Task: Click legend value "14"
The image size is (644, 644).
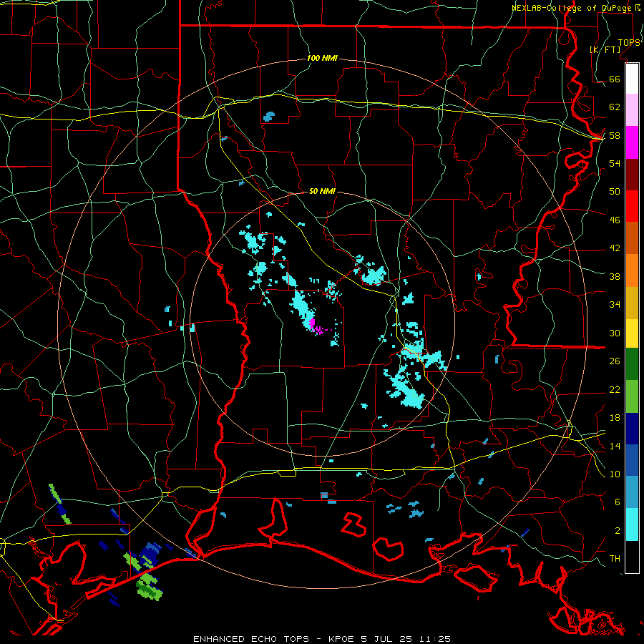Action: (615, 446)
